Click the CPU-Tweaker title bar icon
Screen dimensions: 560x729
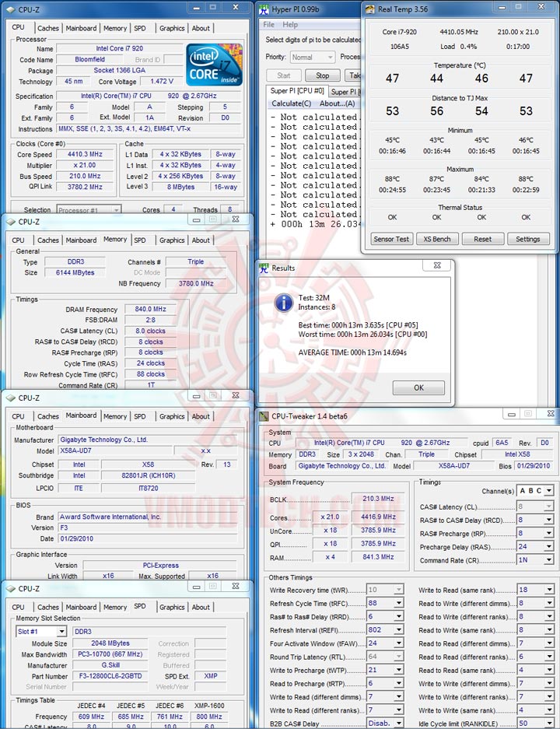coord(264,416)
